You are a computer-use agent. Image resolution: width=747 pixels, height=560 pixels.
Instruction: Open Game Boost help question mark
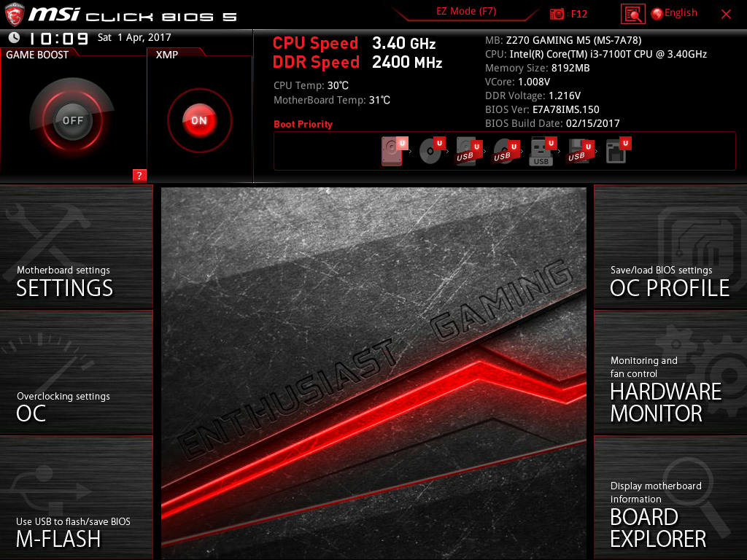point(139,175)
